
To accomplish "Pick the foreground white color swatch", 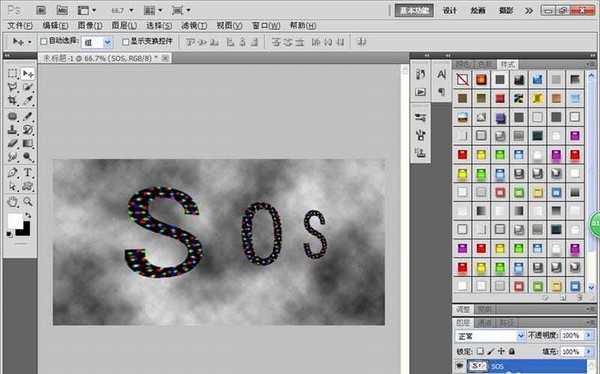I will (15, 220).
